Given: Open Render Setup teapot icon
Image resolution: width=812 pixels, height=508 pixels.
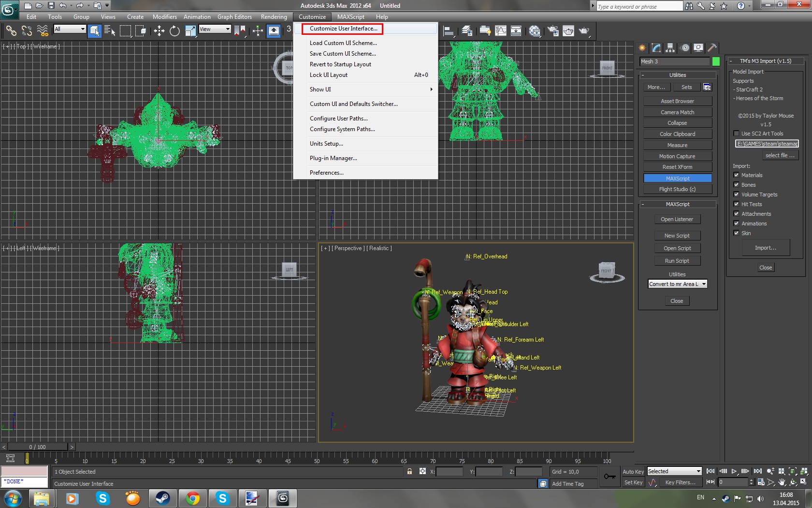Looking at the screenshot, I should (552, 31).
